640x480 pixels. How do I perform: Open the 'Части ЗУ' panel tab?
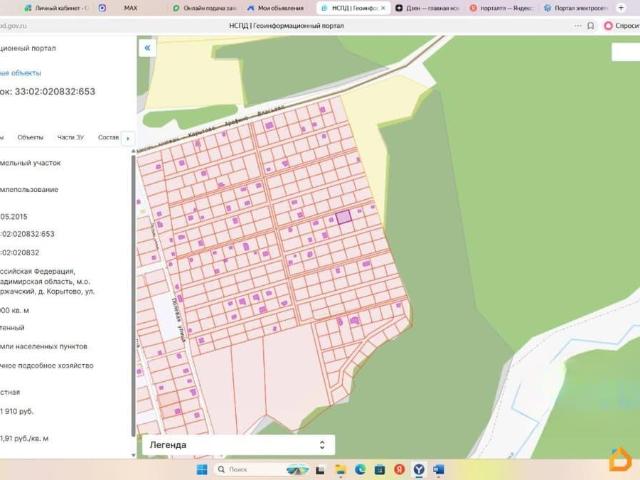(x=70, y=137)
